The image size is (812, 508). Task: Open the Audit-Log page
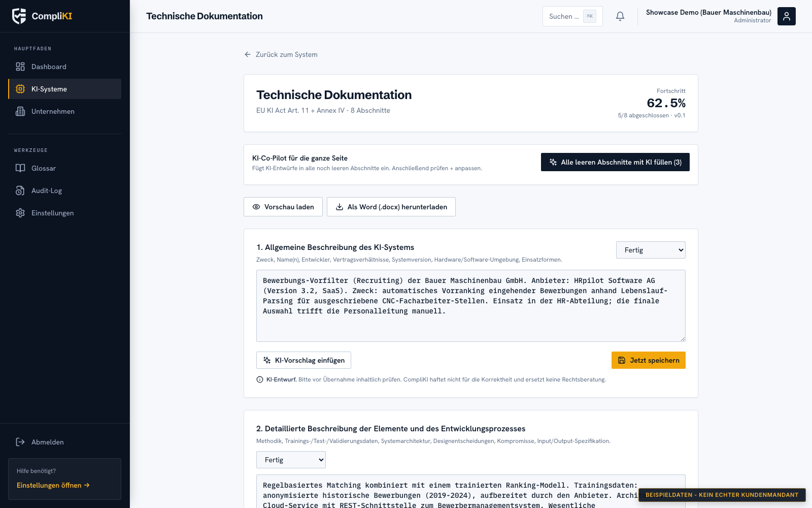(64, 190)
